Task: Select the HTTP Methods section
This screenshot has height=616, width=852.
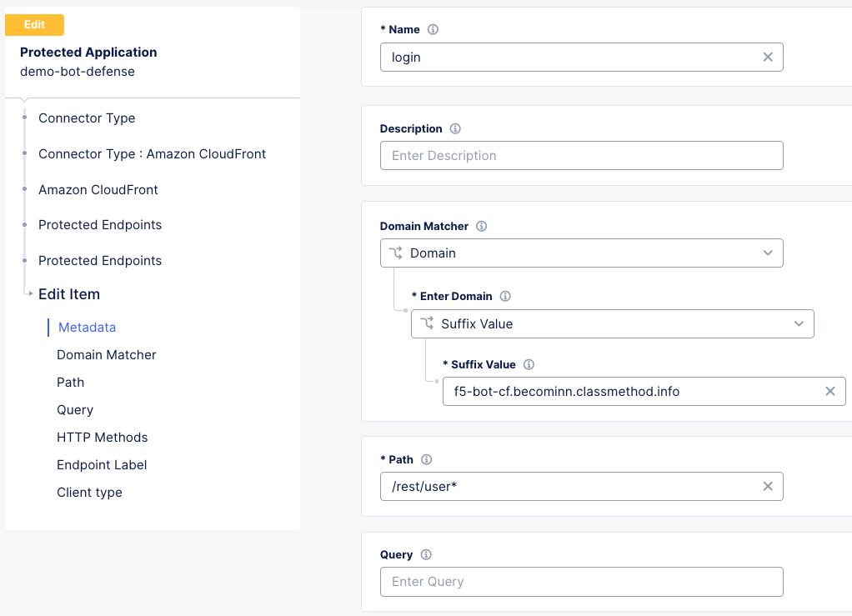Action: click(102, 437)
